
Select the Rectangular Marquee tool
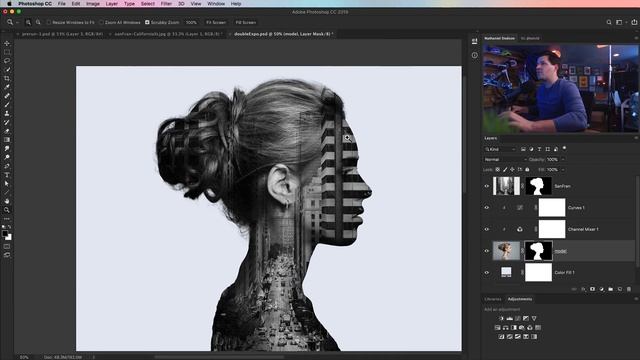coord(7,52)
